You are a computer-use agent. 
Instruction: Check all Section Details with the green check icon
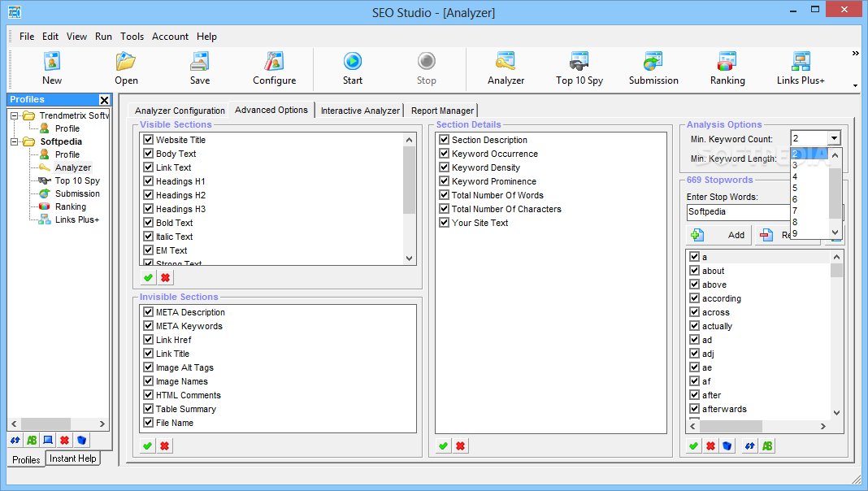tap(443, 446)
